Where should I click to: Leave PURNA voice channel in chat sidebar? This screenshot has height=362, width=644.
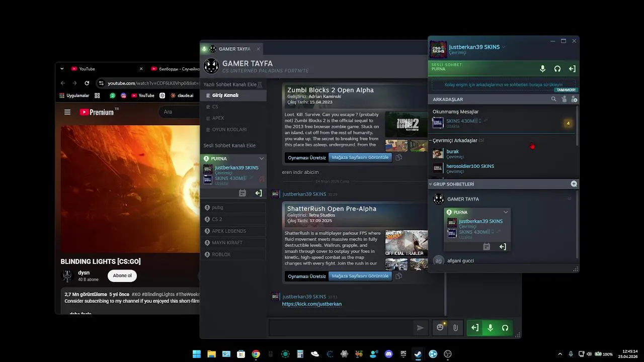[x=258, y=193]
